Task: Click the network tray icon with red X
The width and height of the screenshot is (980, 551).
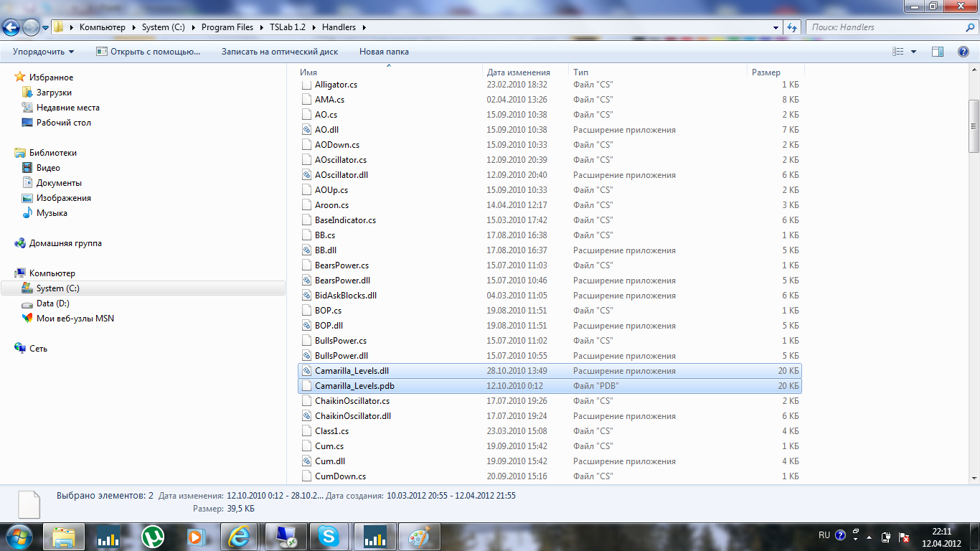Action: pyautogui.click(x=905, y=537)
